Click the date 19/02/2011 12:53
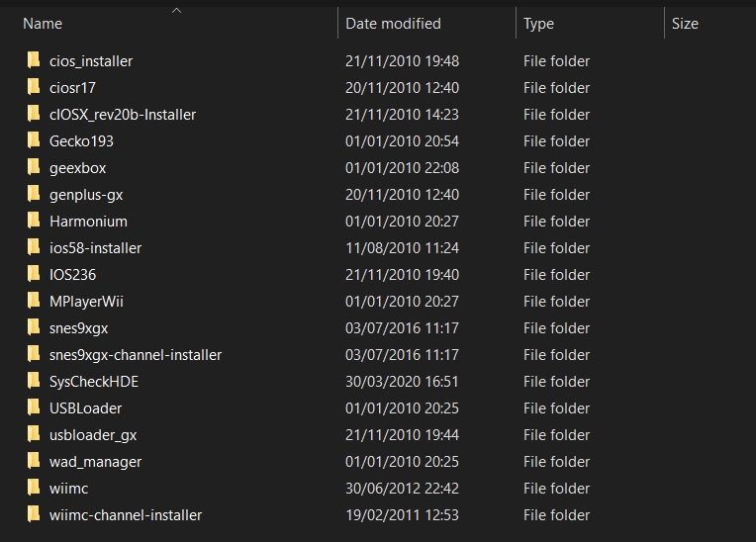This screenshot has width=756, height=542. (402, 515)
